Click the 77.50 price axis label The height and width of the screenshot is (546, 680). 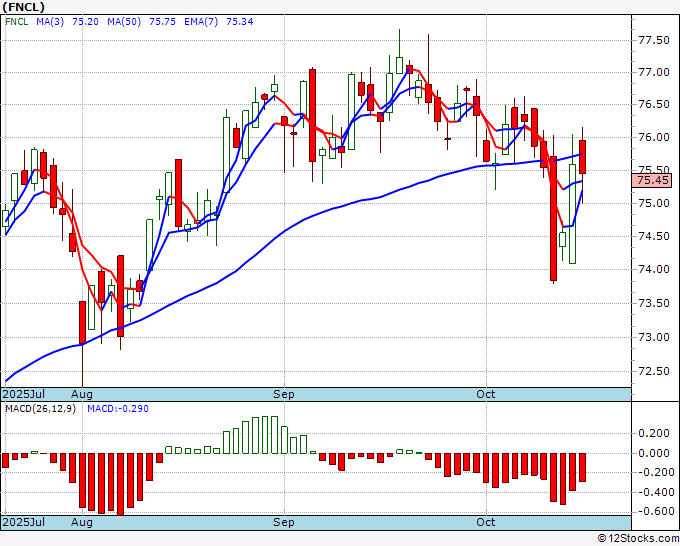(654, 41)
